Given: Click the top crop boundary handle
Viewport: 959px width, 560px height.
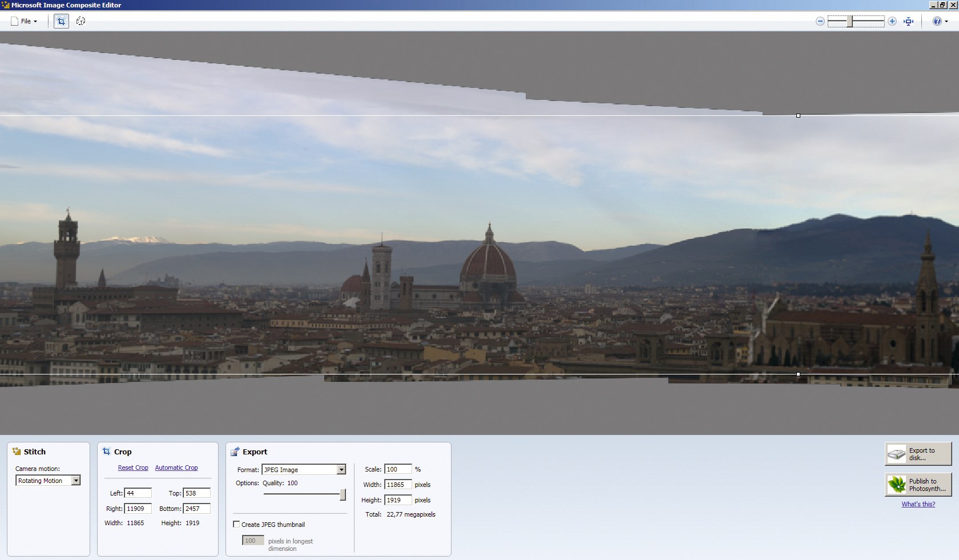Looking at the screenshot, I should (798, 116).
